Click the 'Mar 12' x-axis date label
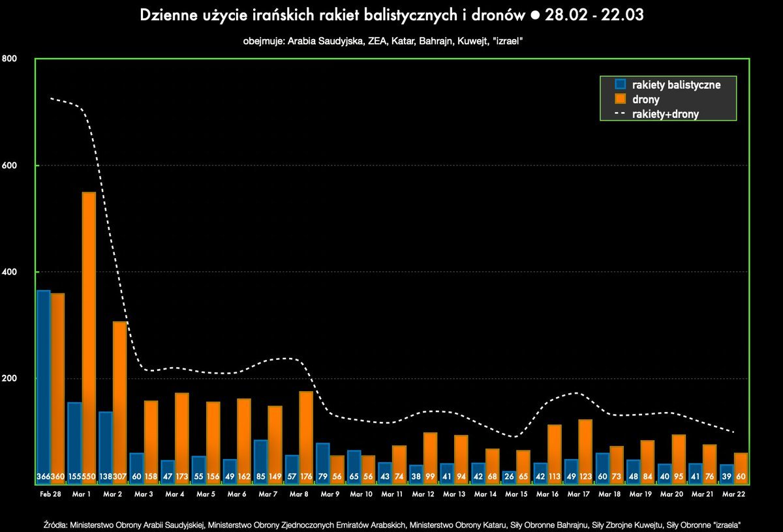The height and width of the screenshot is (532, 783). (423, 495)
